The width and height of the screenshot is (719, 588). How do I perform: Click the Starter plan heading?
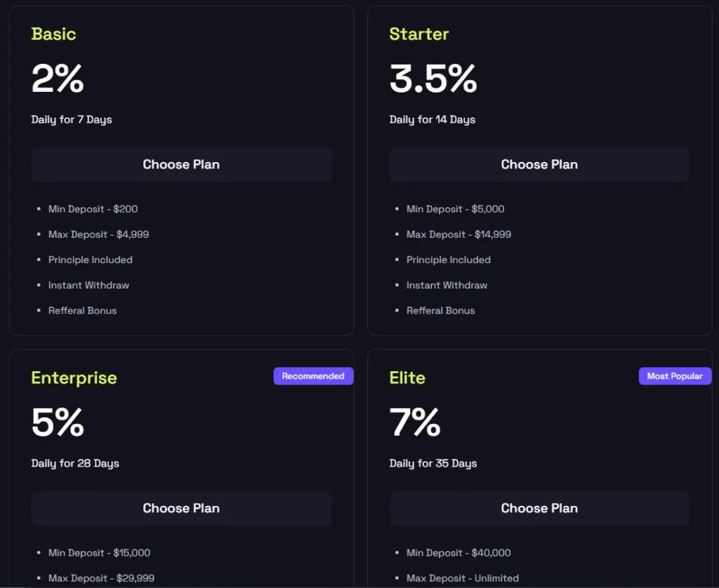[x=419, y=34]
